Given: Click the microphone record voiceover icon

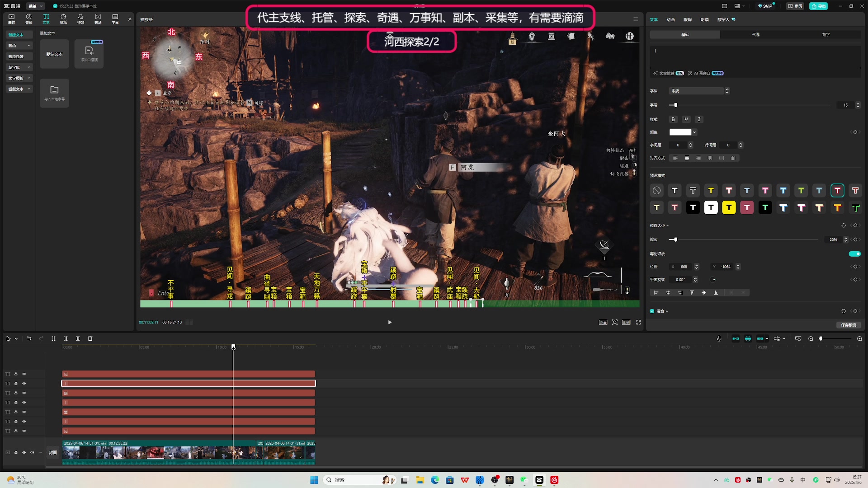Looking at the screenshot, I should pyautogui.click(x=719, y=338).
